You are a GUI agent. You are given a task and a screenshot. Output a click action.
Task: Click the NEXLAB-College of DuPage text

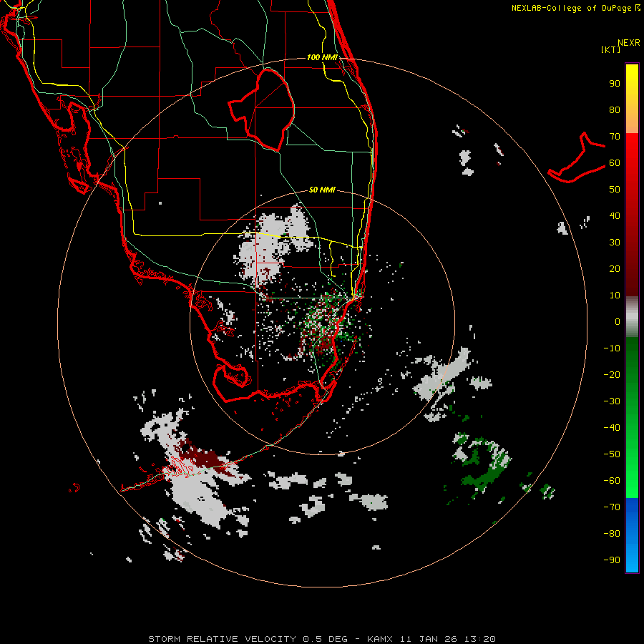pos(572,8)
